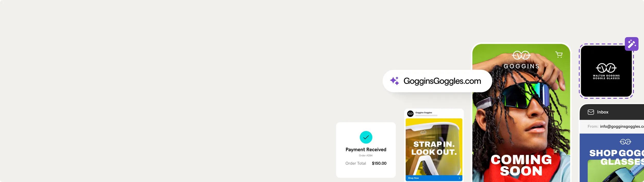Click the Shop Now button

(x=413, y=178)
